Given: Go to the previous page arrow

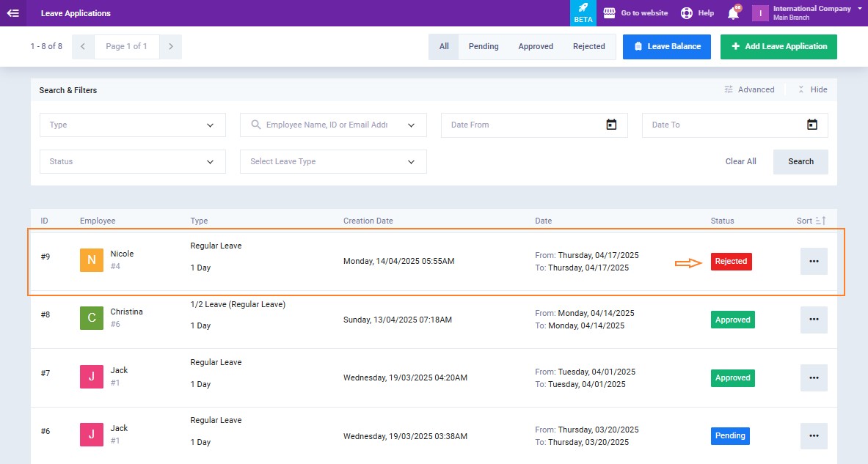Looking at the screenshot, I should coord(82,46).
